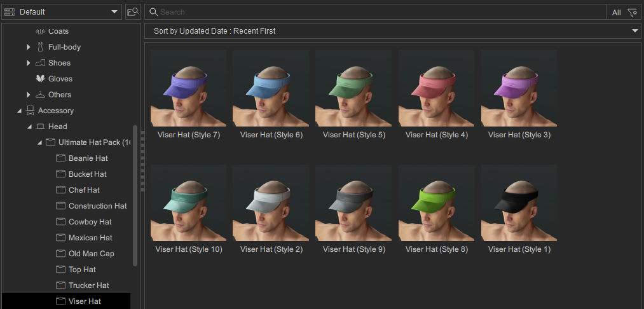Select the Bucket Hat folder
644x309 pixels.
[88, 174]
